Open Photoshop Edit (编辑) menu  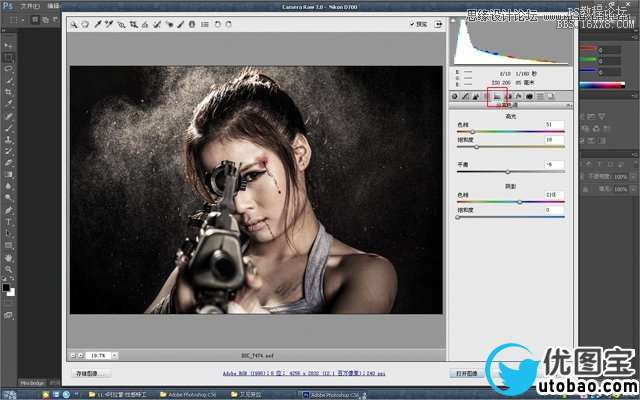coord(53,6)
